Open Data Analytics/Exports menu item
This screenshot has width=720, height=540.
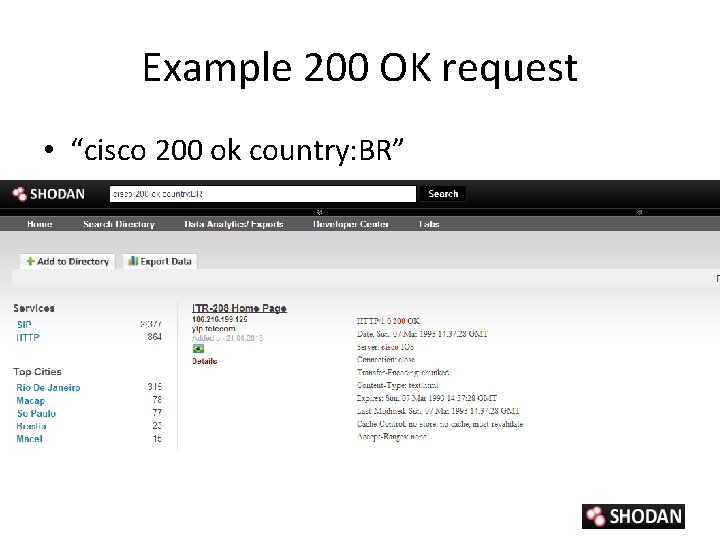point(234,224)
